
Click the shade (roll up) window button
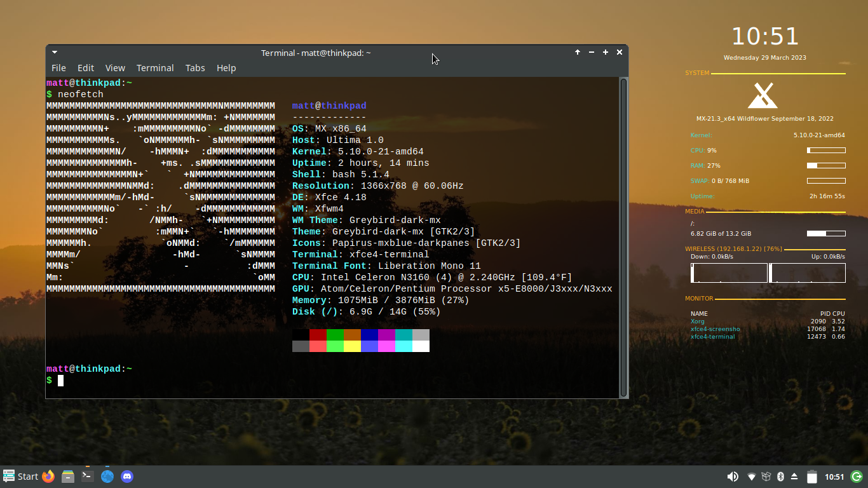point(578,52)
